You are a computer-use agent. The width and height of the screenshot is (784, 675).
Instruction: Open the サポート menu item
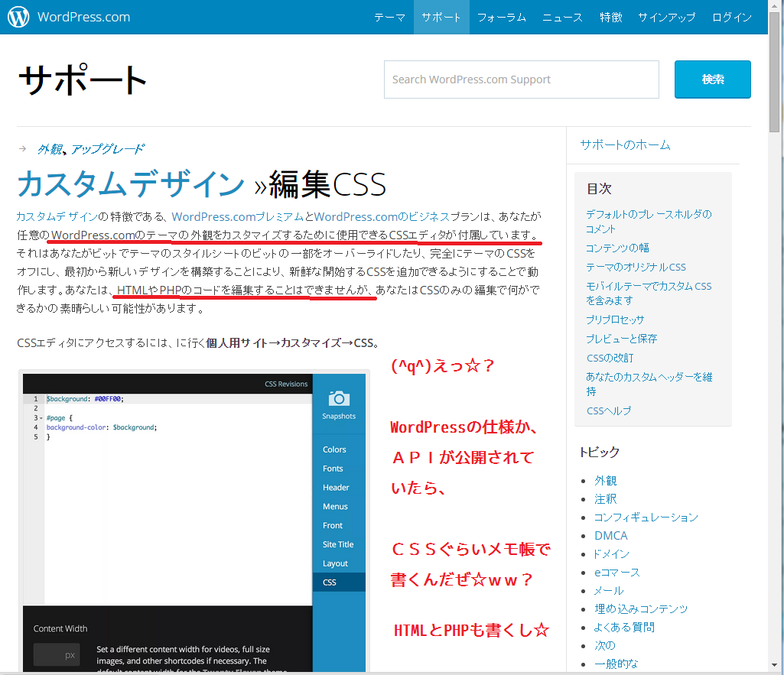pyautogui.click(x=441, y=18)
